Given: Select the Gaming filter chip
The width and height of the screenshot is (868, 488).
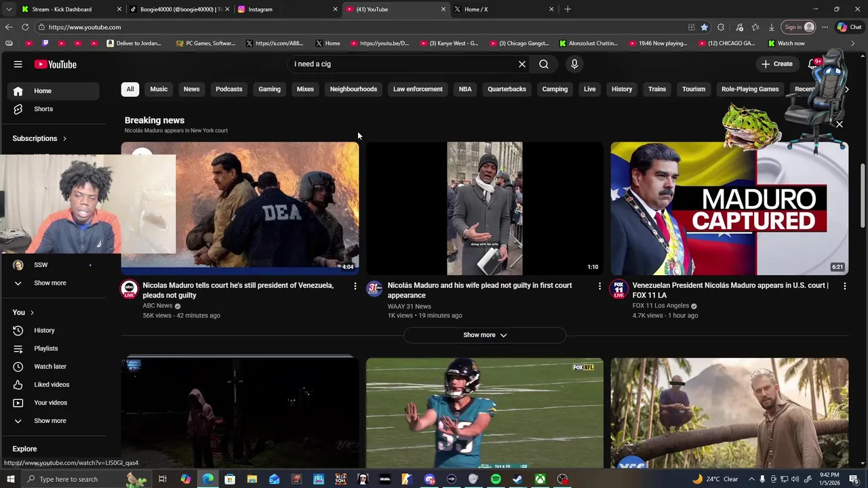Looking at the screenshot, I should pos(269,89).
